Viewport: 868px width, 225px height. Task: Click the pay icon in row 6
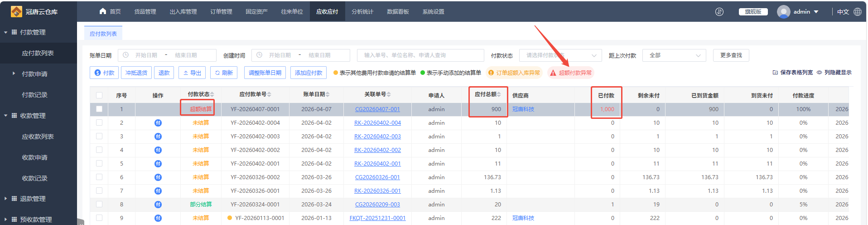tap(158, 177)
